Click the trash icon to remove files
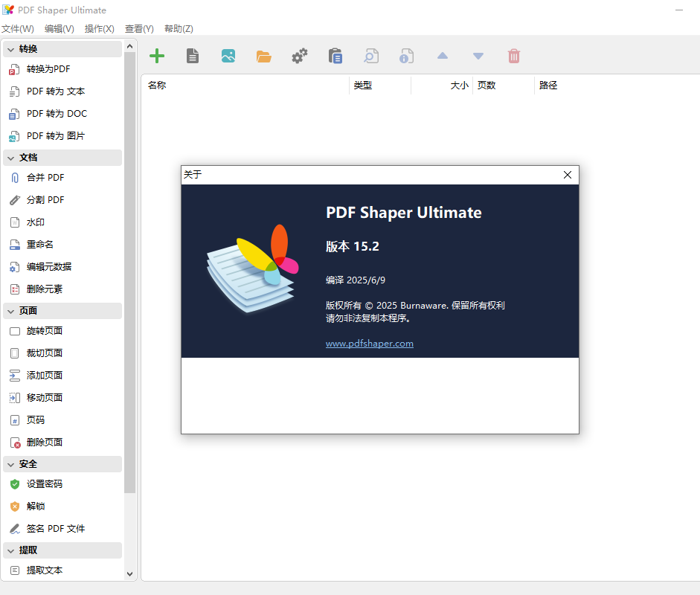The width and height of the screenshot is (700, 595). pyautogui.click(x=514, y=55)
